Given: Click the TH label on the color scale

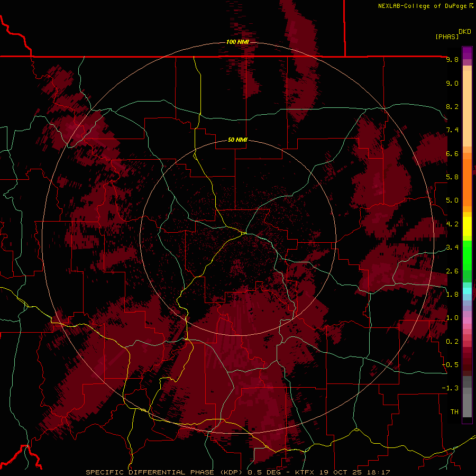Looking at the screenshot, I should coord(454,412).
